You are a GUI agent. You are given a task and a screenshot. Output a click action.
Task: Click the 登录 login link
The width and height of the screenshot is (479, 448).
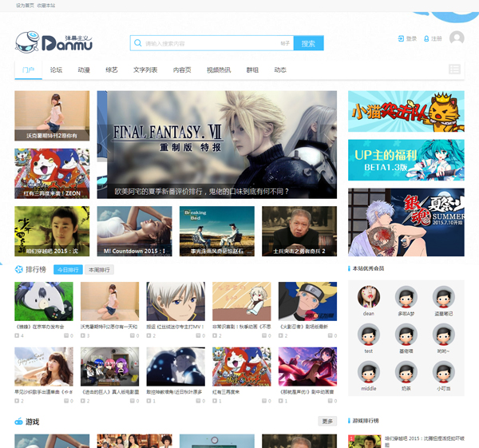407,38
